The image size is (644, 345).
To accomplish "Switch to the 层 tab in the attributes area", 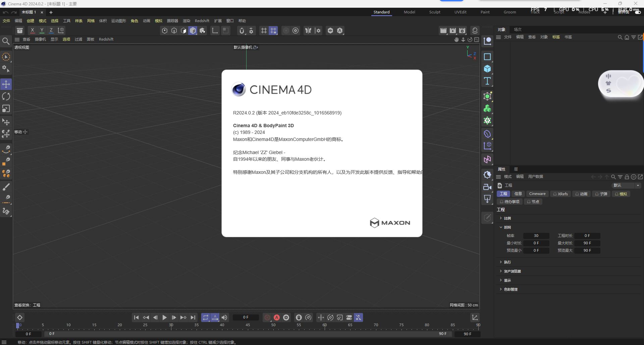I will [x=516, y=169].
